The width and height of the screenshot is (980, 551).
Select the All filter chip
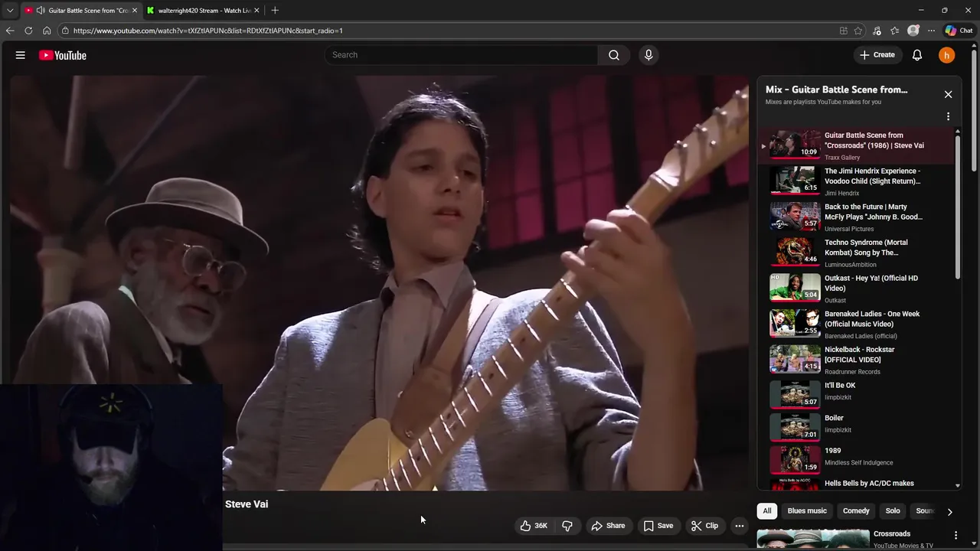coord(767,511)
